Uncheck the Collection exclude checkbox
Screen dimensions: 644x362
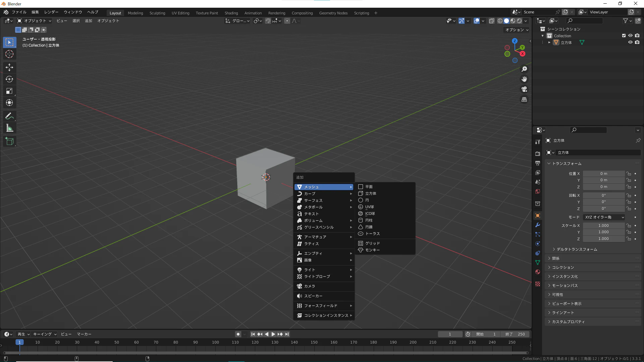coord(624,36)
